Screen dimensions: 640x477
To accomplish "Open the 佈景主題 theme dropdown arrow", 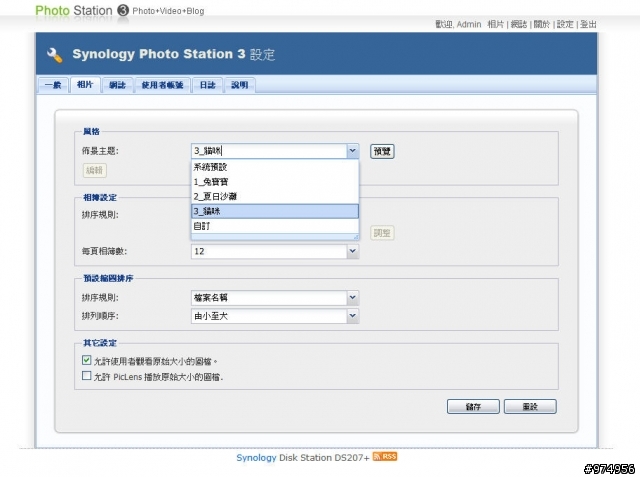I will 353,151.
